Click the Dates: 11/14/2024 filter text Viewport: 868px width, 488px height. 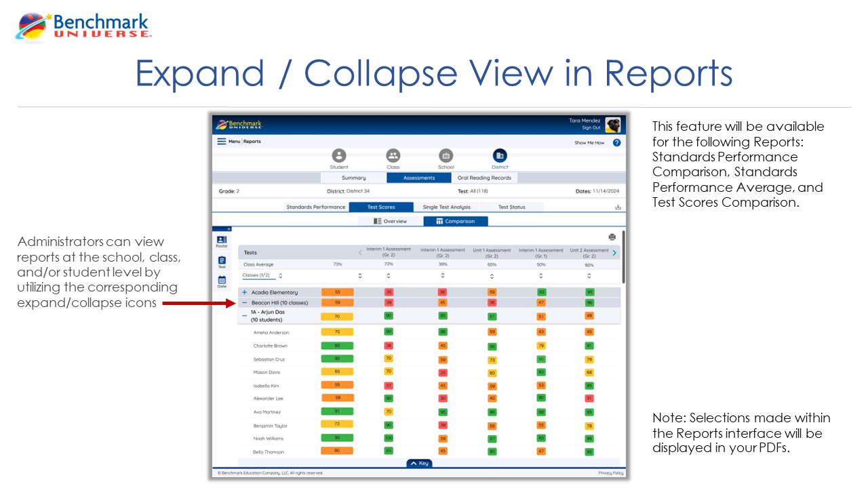597,191
